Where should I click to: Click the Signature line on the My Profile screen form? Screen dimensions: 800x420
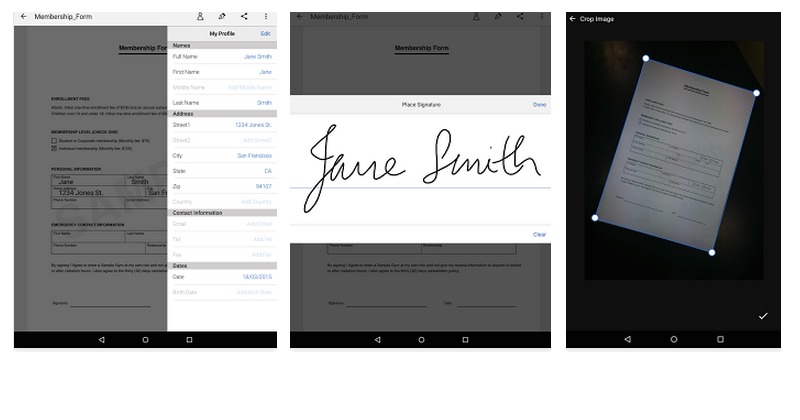click(x=110, y=304)
